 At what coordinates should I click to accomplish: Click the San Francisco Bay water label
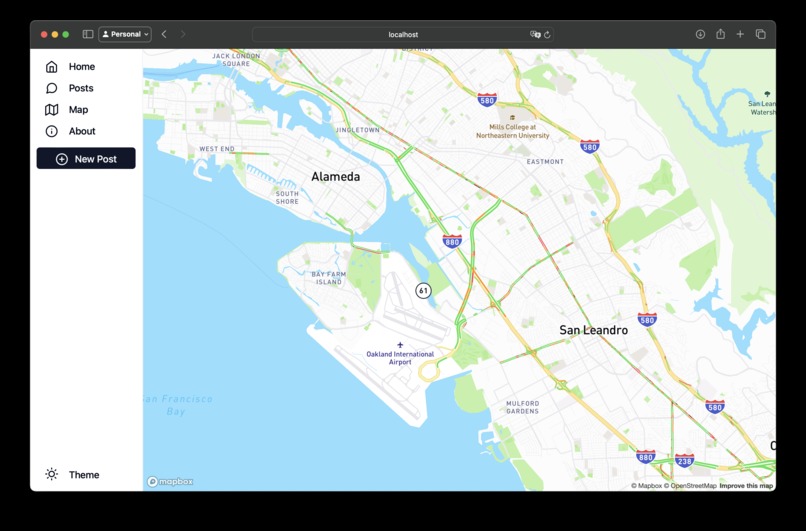pyautogui.click(x=176, y=405)
